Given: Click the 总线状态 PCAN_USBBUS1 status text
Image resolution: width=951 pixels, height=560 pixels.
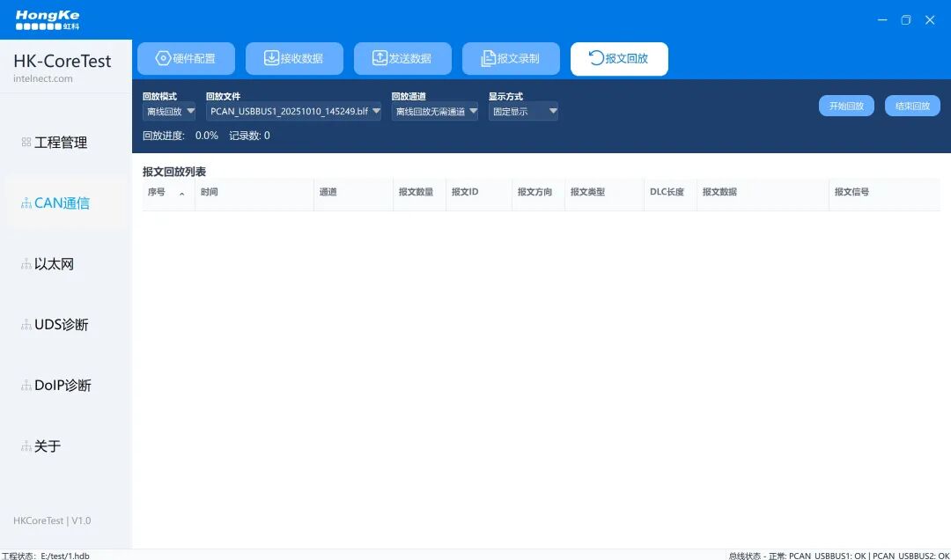Looking at the screenshot, I should tap(839, 556).
